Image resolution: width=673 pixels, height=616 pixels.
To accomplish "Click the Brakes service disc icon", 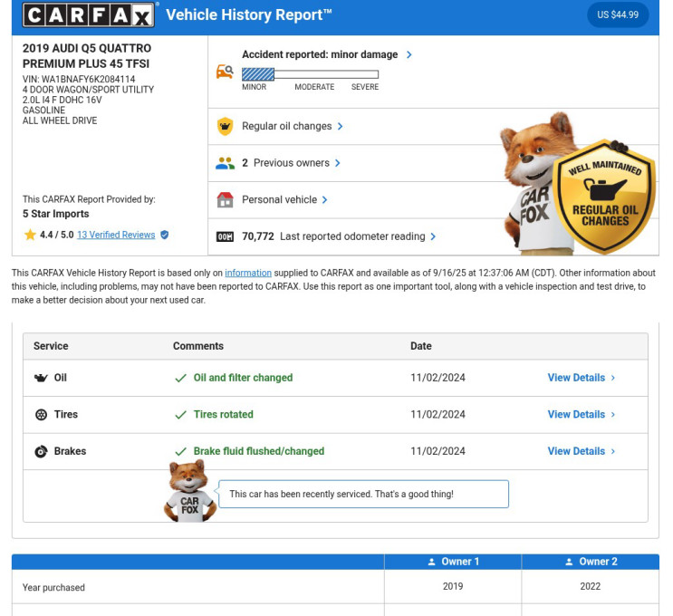I will pos(41,451).
